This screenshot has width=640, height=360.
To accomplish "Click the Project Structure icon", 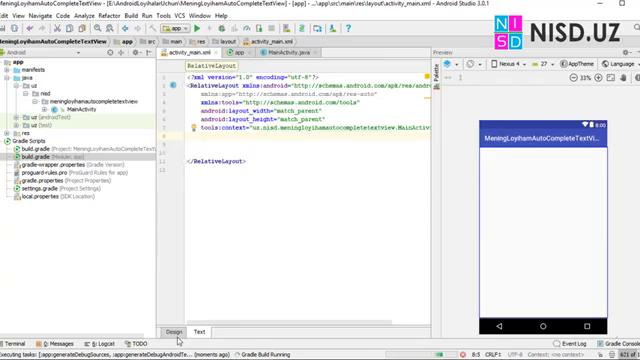I will tap(317, 28).
